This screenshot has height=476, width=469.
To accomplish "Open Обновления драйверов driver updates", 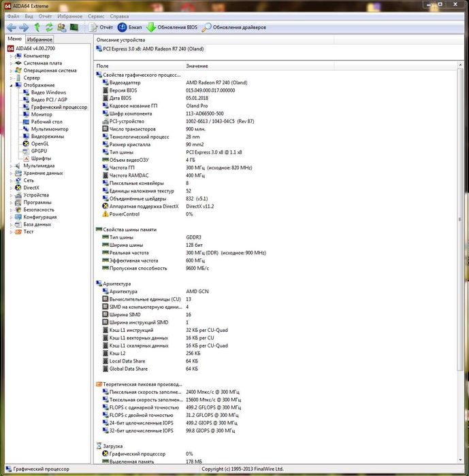I will click(x=234, y=27).
